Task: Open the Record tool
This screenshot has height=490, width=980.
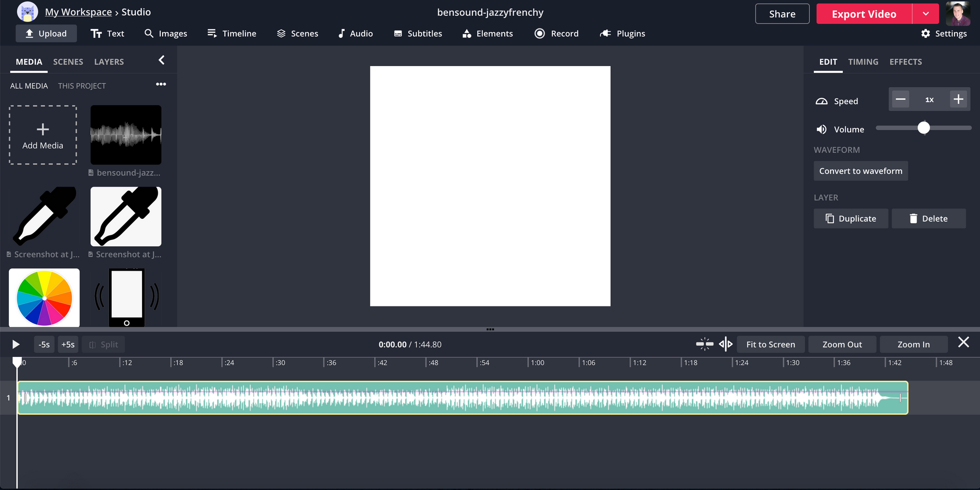Action: coord(557,33)
